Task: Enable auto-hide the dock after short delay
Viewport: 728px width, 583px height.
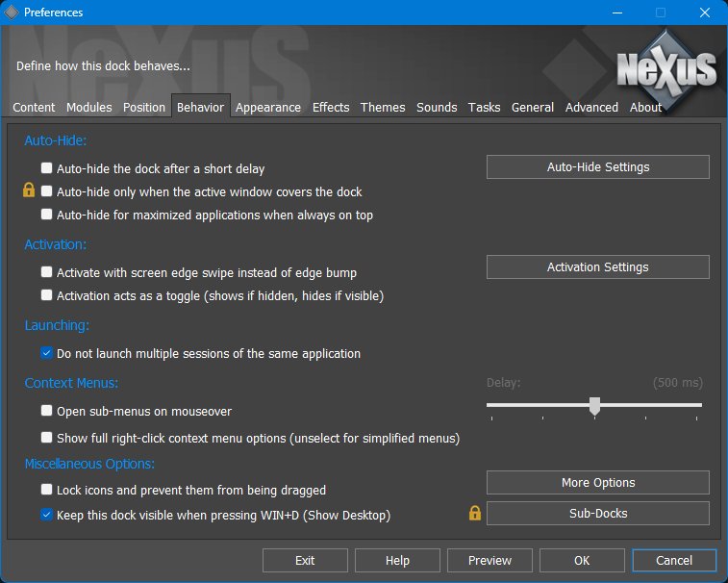Action: (46, 168)
